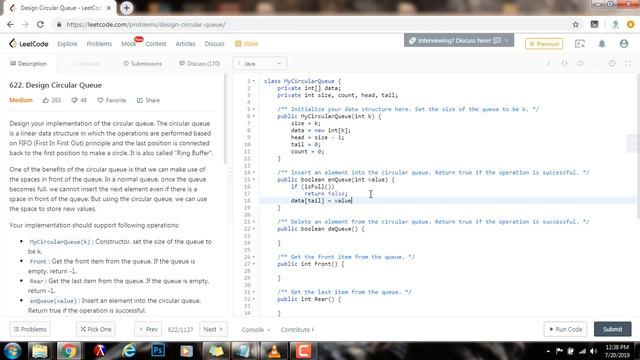Open Internet Explorer from the taskbar
Viewport: 640px width, 360px height.
click(129, 351)
